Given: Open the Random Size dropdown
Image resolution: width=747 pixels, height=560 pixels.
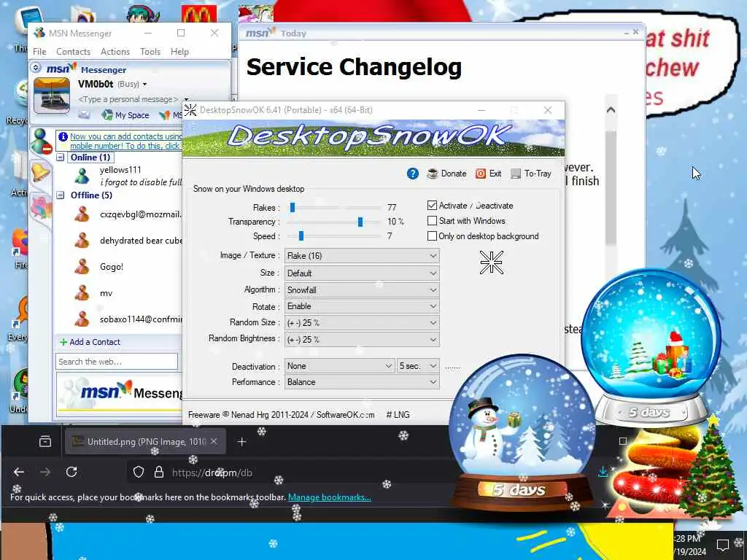Looking at the screenshot, I should coord(362,323).
